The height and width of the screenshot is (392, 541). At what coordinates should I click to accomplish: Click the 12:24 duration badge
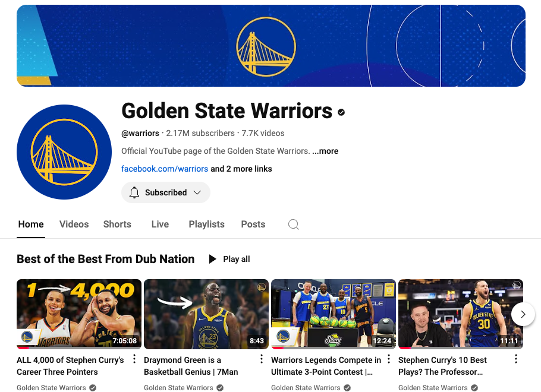pyautogui.click(x=382, y=341)
